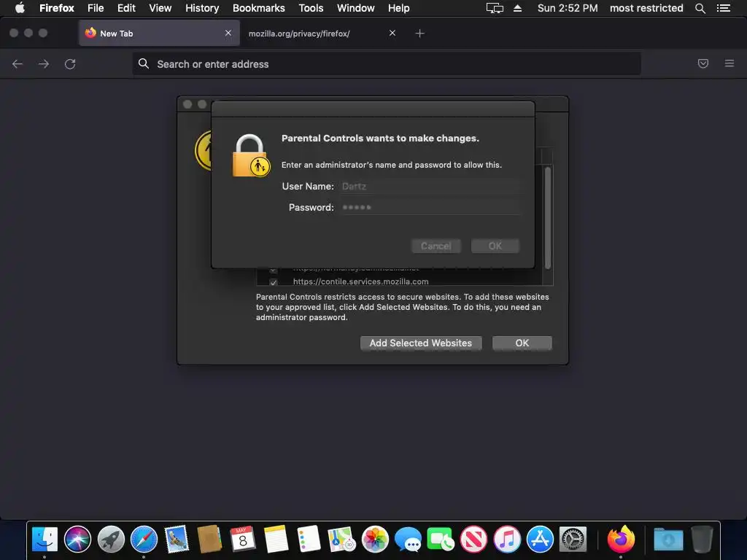This screenshot has height=560, width=747.
Task: Open App Store icon in dock
Action: pyautogui.click(x=540, y=539)
